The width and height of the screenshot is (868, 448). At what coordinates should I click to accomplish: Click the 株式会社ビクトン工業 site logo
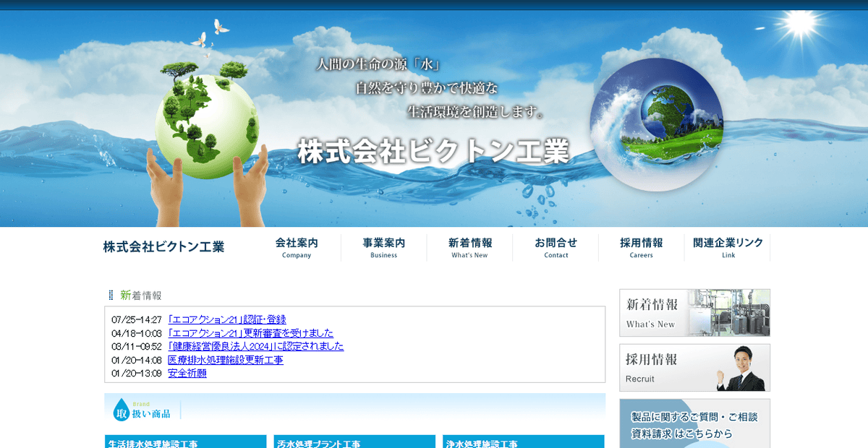(163, 246)
